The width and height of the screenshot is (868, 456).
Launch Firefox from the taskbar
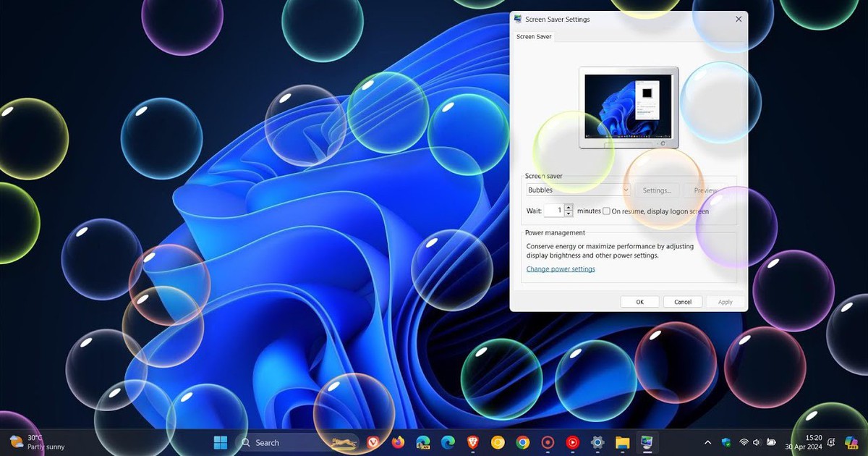(397, 442)
